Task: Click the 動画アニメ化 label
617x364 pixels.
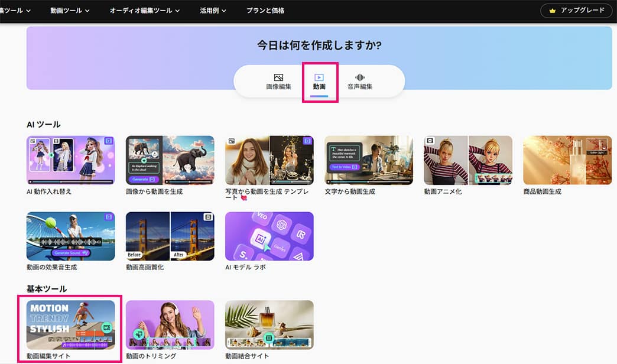Action: 443,191
